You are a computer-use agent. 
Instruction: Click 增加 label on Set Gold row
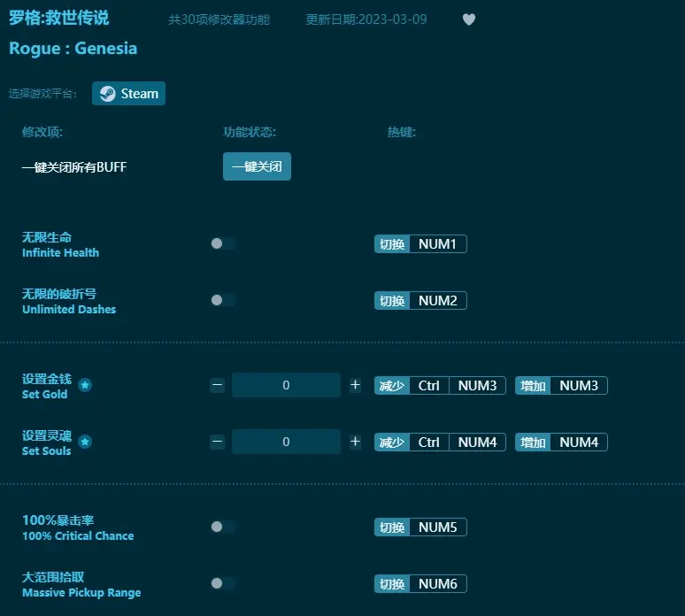pyautogui.click(x=533, y=386)
